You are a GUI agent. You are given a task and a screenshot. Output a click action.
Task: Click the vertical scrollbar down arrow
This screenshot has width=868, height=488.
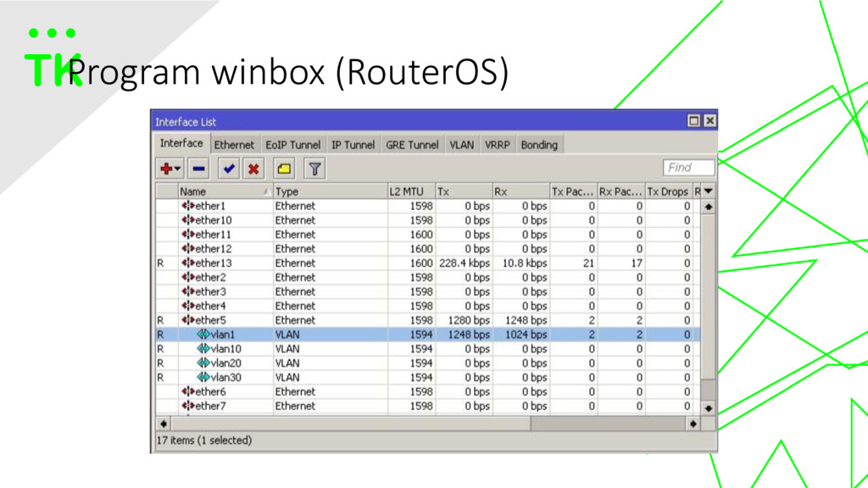coord(709,408)
